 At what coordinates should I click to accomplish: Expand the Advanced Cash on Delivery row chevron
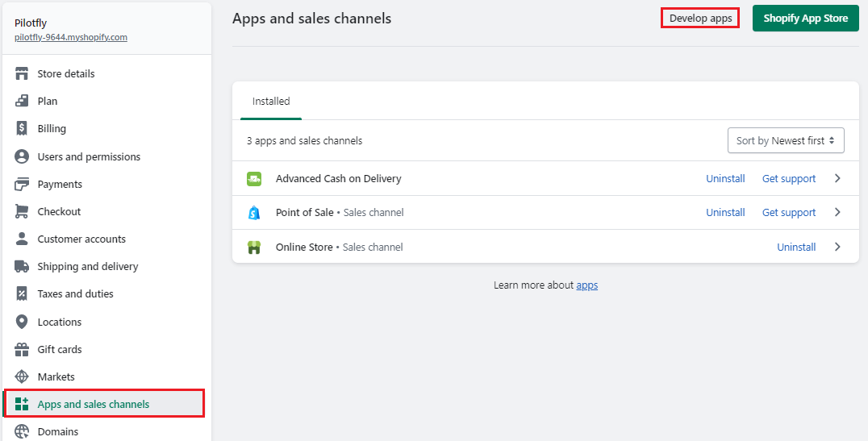coord(837,179)
